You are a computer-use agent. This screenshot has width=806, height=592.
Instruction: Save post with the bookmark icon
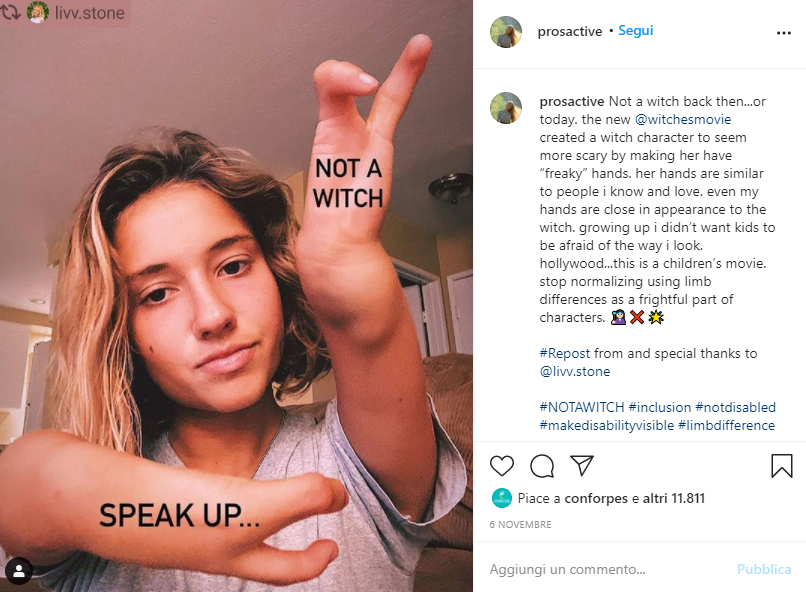click(x=781, y=466)
